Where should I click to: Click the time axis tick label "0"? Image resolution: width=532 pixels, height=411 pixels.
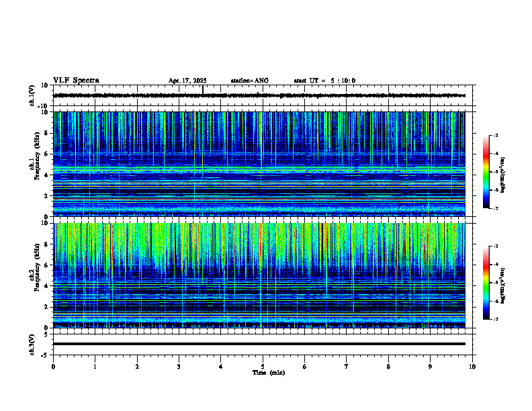tap(53, 367)
